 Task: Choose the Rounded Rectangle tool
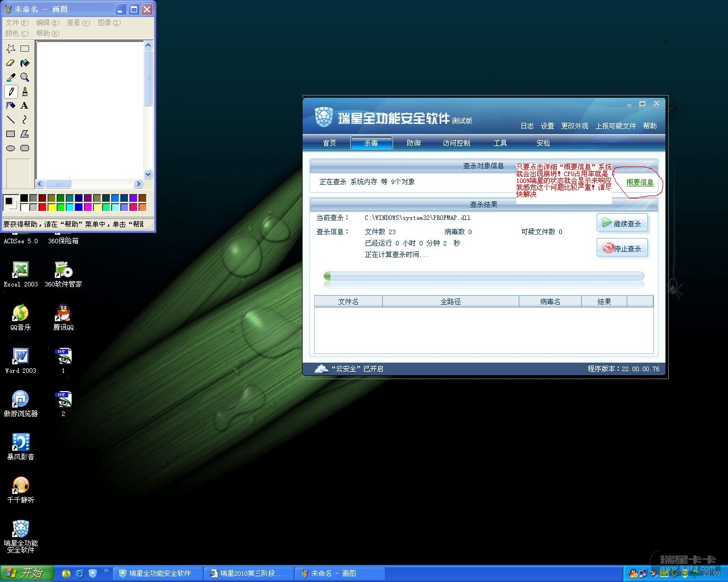[25, 148]
